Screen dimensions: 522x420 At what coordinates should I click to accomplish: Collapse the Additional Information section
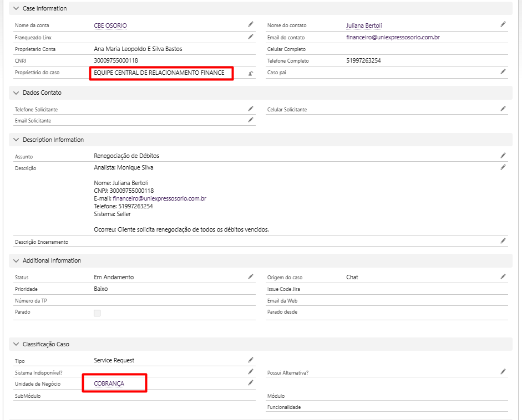(16, 261)
